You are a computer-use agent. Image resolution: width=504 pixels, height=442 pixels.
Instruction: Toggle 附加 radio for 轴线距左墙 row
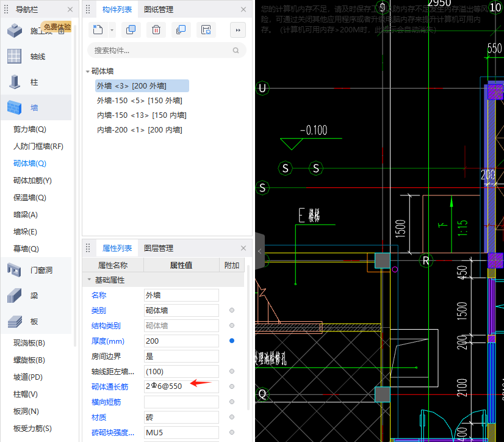[232, 371]
